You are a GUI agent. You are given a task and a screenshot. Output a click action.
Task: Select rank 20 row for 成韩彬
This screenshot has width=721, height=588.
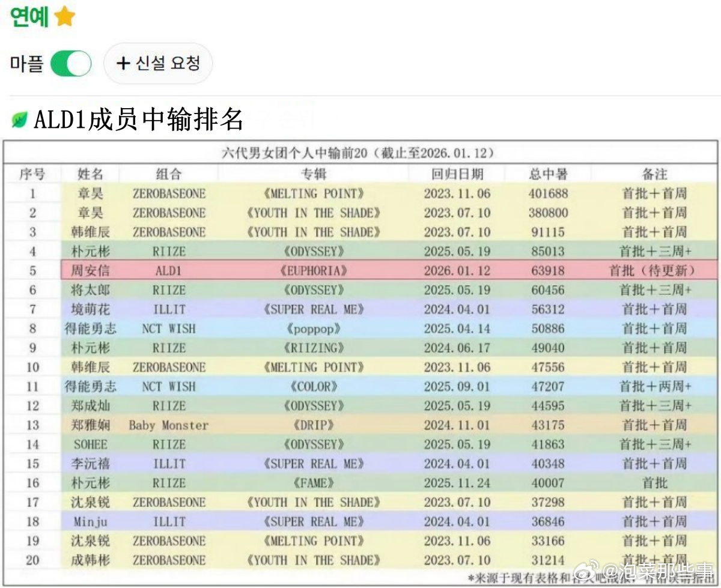point(360,560)
